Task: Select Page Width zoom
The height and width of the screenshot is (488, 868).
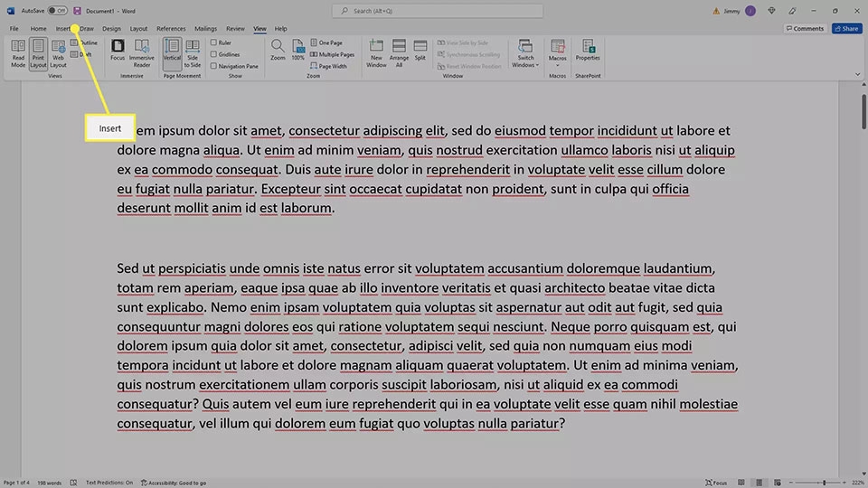Action: point(329,66)
